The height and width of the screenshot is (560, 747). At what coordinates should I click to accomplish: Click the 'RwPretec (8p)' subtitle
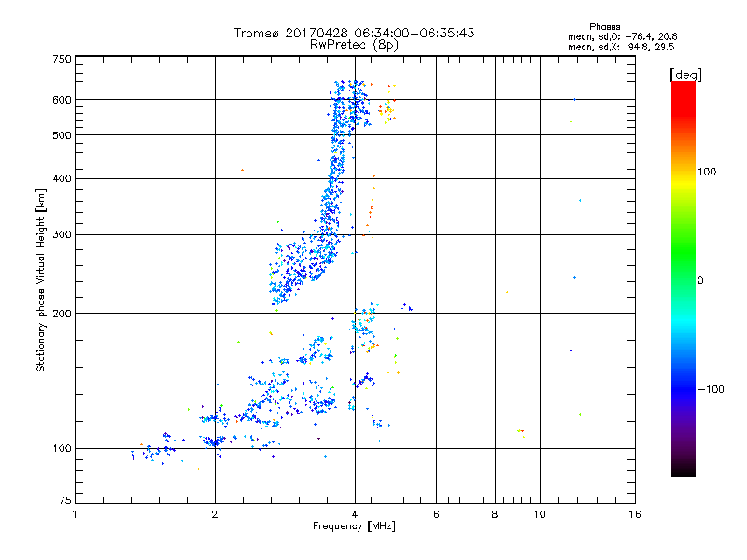[x=354, y=45]
